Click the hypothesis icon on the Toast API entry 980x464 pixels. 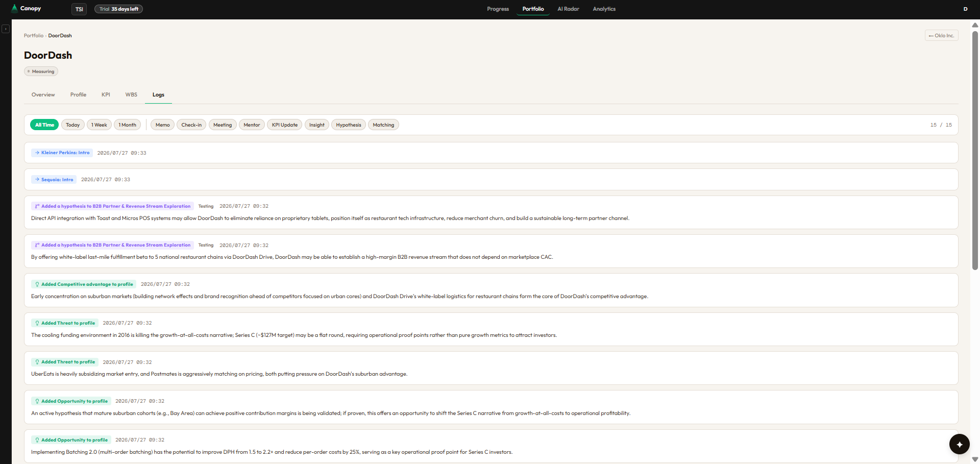click(37, 206)
